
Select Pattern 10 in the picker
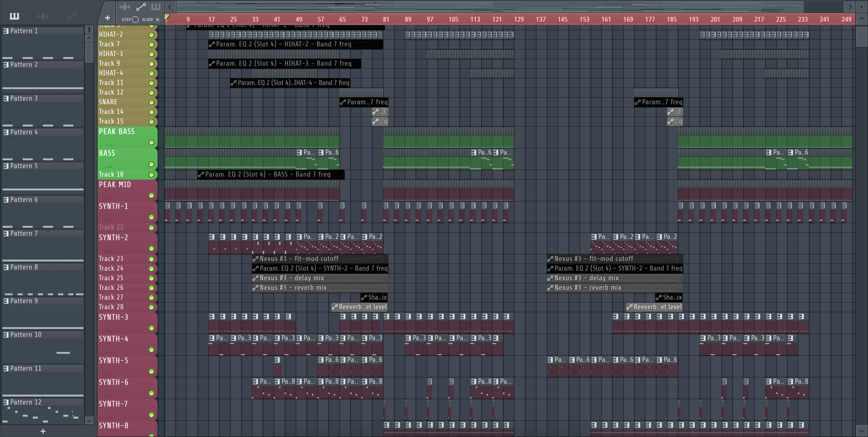click(x=43, y=335)
